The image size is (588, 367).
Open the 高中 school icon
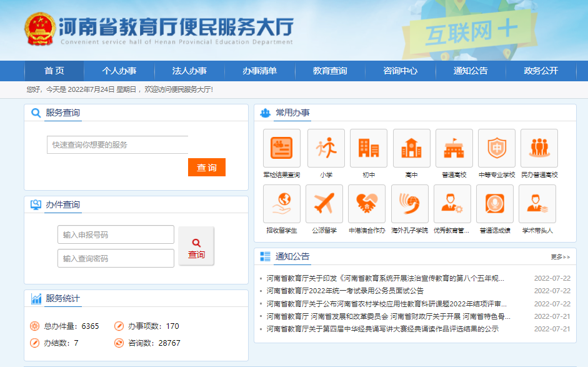(x=411, y=148)
